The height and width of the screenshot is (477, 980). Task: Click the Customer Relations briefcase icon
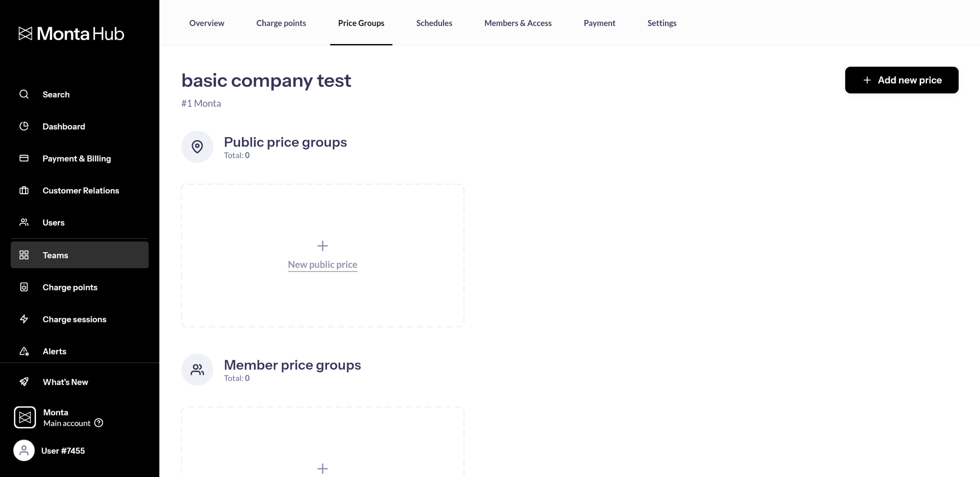24,190
